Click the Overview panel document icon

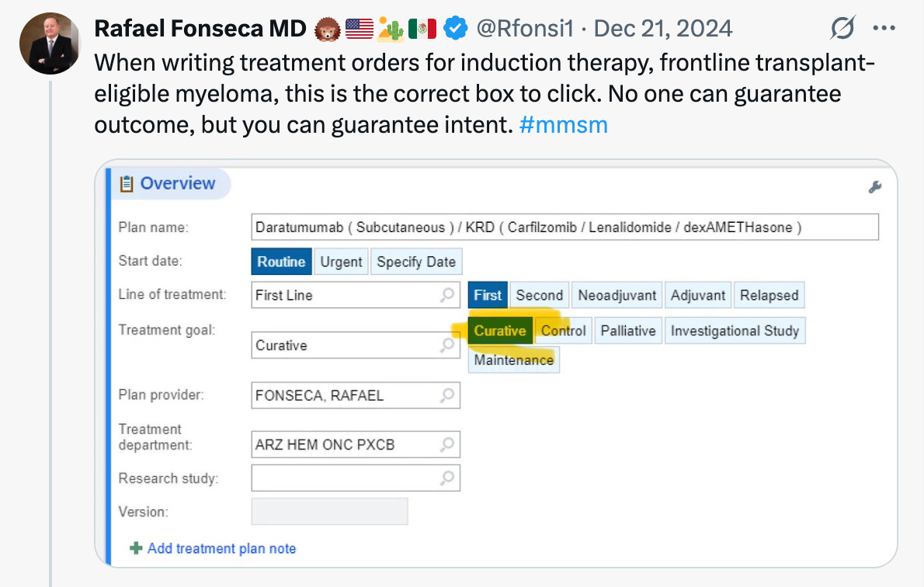click(125, 184)
